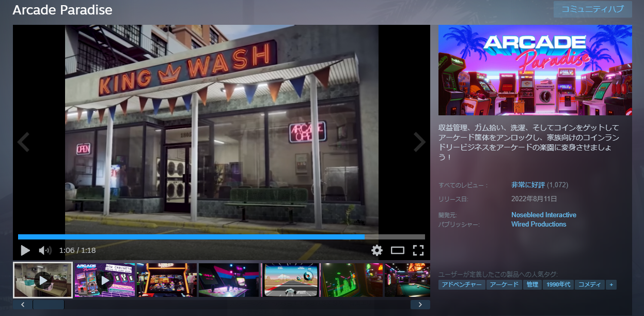Select the アドベンチャー tag
Screen dimensions: 644x316
tap(462, 285)
